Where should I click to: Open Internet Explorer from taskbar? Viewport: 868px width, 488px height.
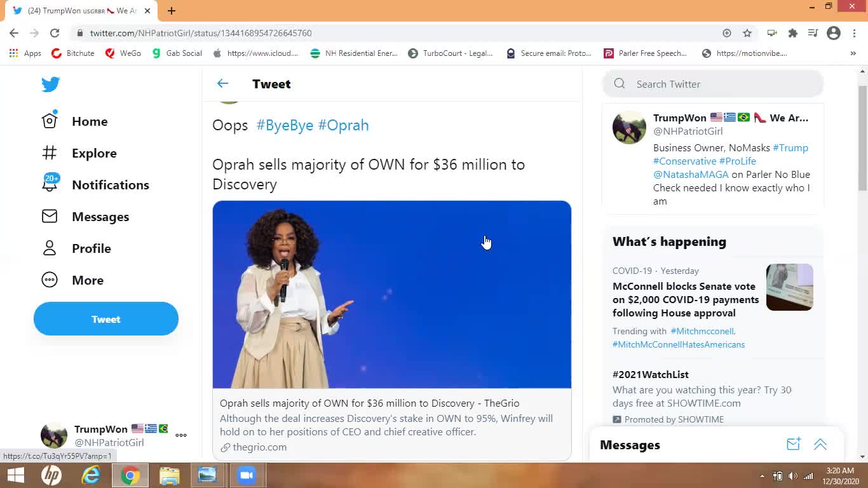(x=91, y=475)
